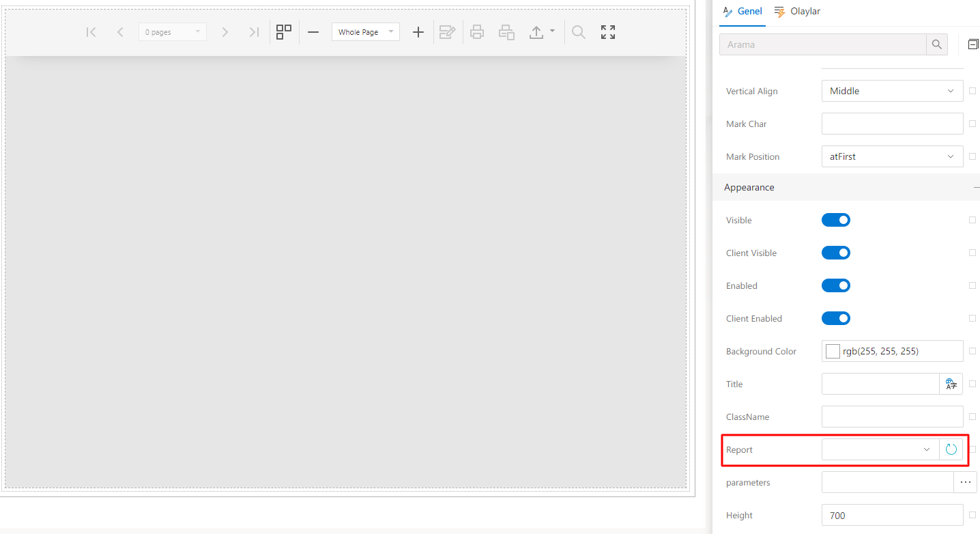Zoom in with the plus icon
This screenshot has width=980, height=534.
coord(418,32)
